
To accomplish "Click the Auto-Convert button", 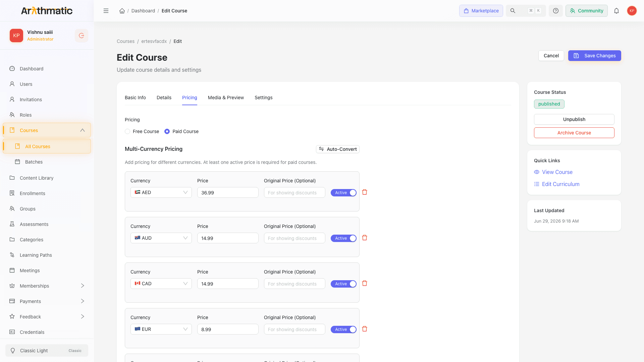I will click(338, 149).
